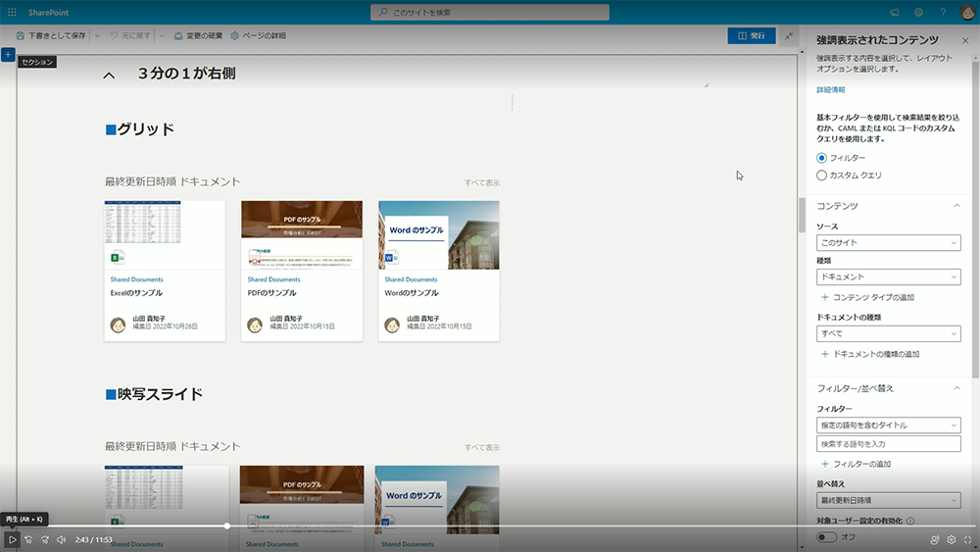Screen dimensions: 980x552
Task: Open the help question mark icon
Action: [943, 12]
